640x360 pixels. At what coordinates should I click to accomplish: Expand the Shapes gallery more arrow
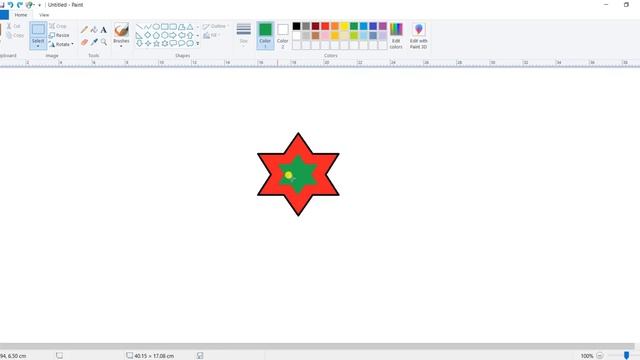(198, 44)
